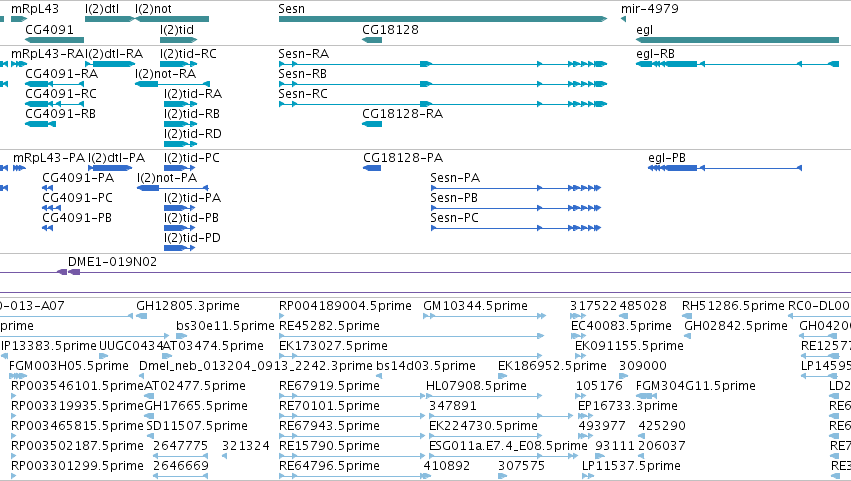Click the egl-RB transcript label
851x481 pixels.
pos(655,54)
